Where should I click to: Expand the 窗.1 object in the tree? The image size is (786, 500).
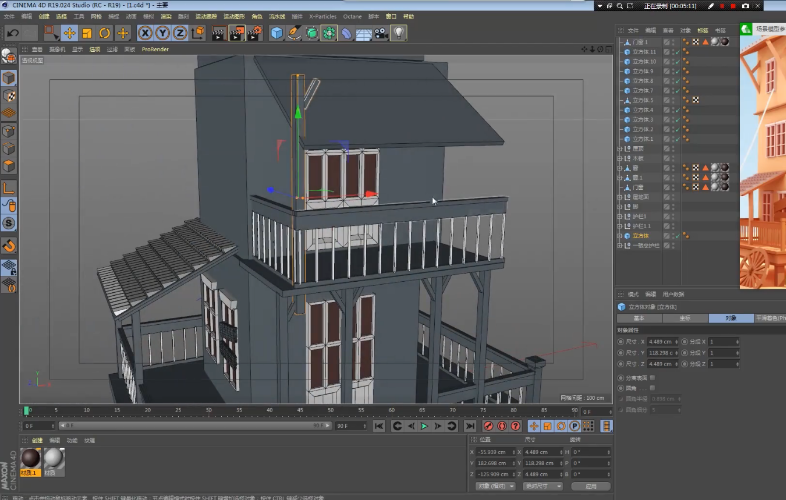click(620, 178)
